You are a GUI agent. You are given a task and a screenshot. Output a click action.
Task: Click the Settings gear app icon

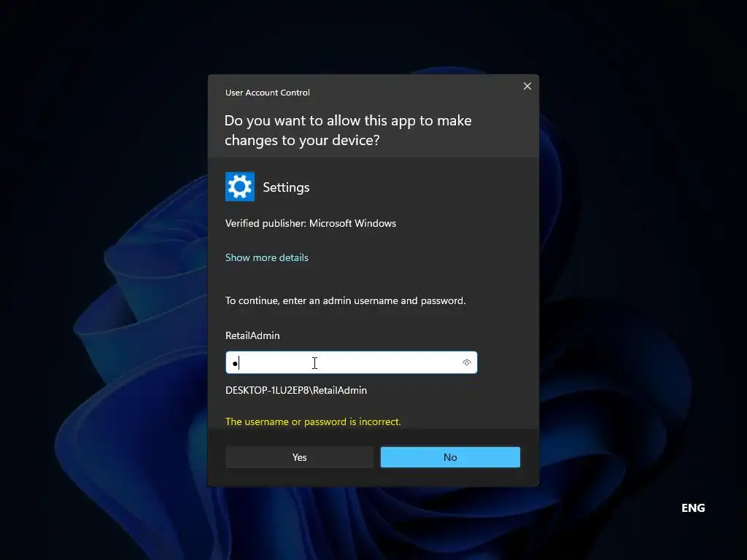tap(239, 187)
